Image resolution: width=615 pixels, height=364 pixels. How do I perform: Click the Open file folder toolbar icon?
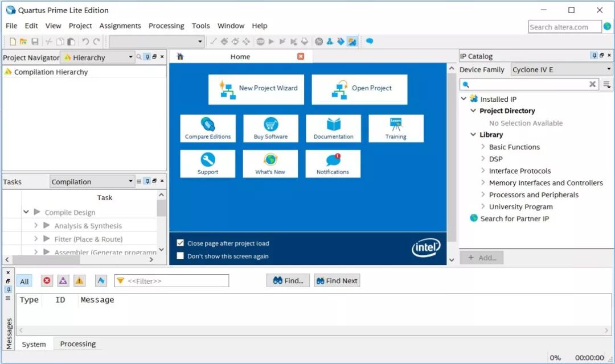pyautogui.click(x=23, y=42)
